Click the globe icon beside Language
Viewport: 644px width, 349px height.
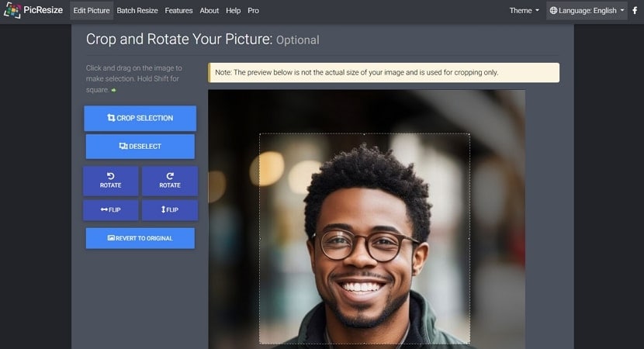click(553, 11)
